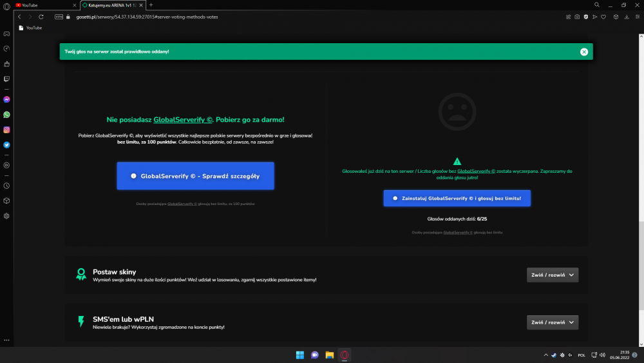Open taskbar clock and date
Image resolution: width=644 pixels, height=363 pixels.
pyautogui.click(x=620, y=355)
